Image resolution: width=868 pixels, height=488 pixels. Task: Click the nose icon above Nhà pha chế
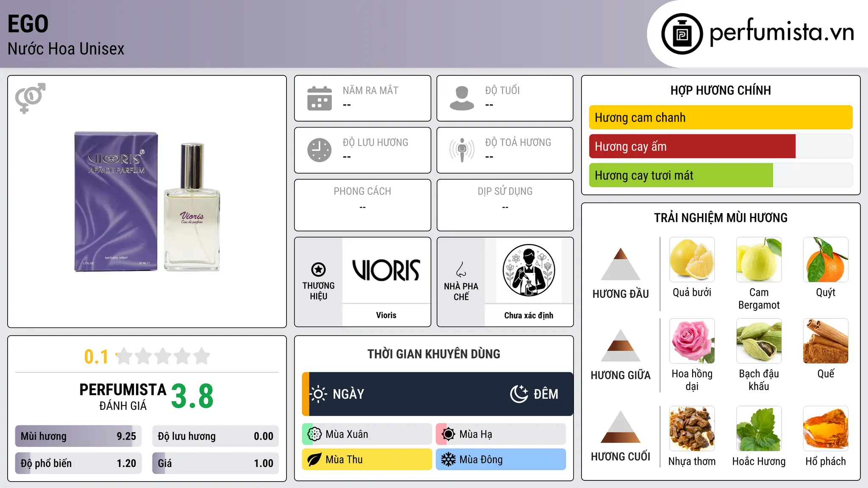click(x=461, y=269)
